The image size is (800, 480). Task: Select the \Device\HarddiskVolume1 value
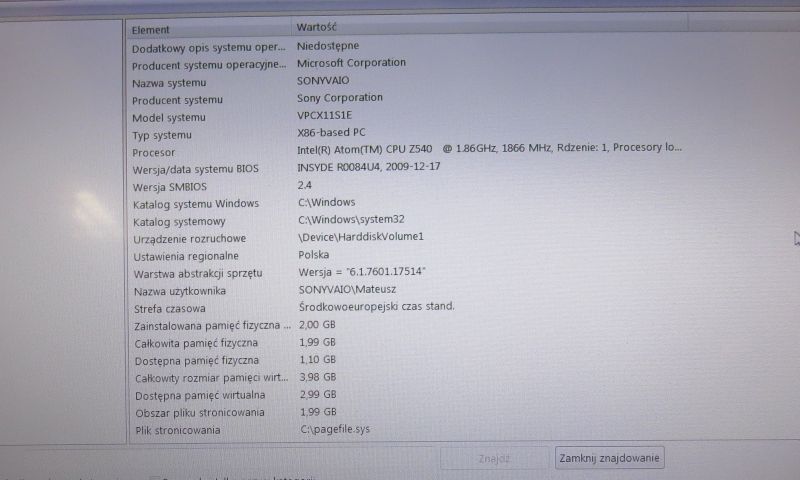click(361, 237)
